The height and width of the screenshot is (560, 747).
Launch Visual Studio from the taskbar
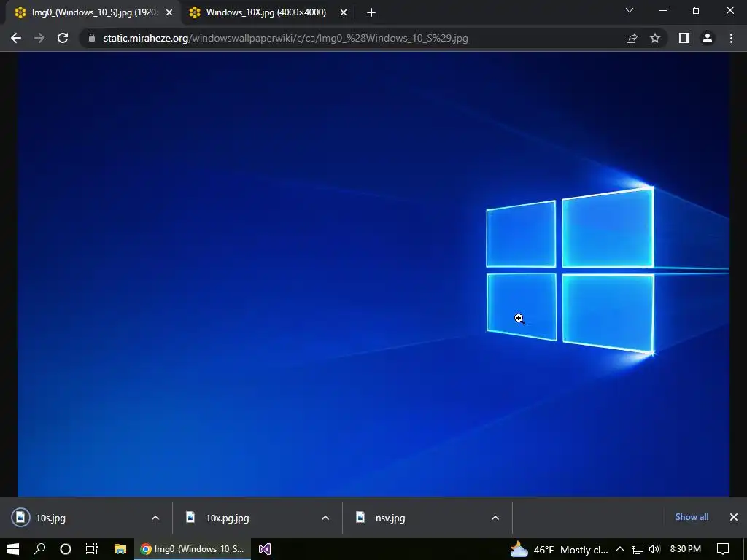coord(265,549)
